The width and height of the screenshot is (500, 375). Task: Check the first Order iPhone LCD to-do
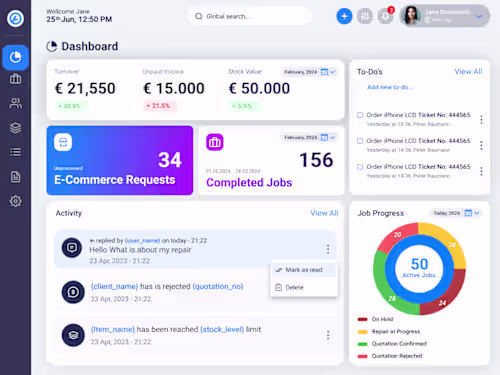point(360,115)
